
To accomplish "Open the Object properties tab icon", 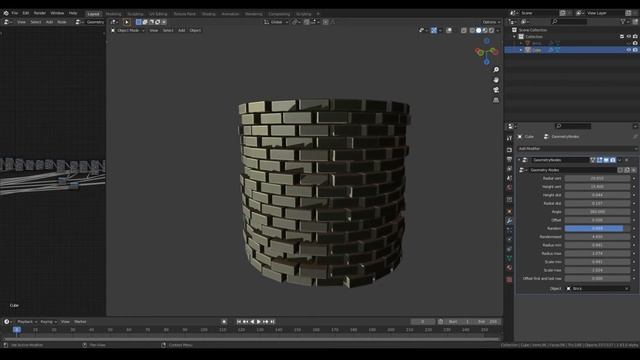I will (509, 211).
